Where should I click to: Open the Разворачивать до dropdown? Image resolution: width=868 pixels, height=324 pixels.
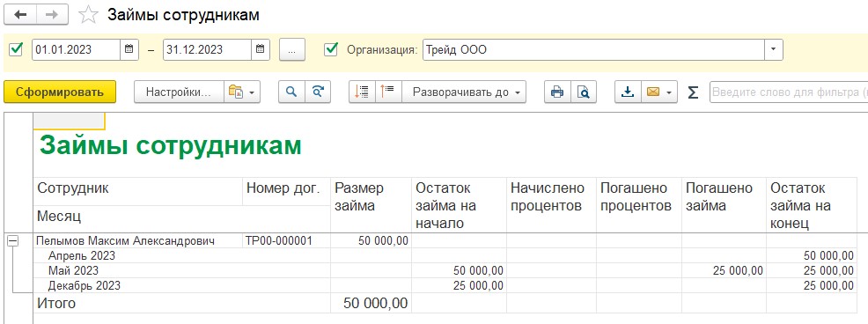coord(464,92)
